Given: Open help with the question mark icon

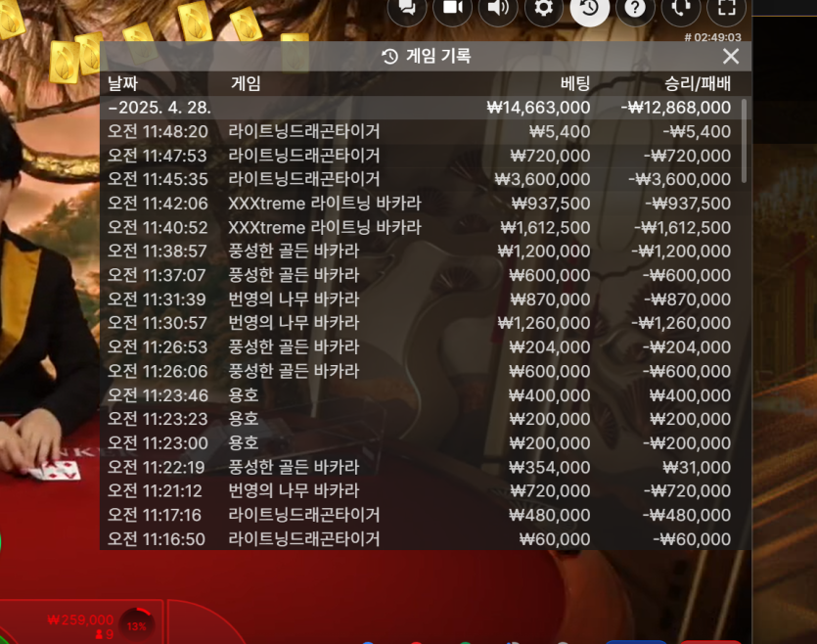Looking at the screenshot, I should [635, 8].
